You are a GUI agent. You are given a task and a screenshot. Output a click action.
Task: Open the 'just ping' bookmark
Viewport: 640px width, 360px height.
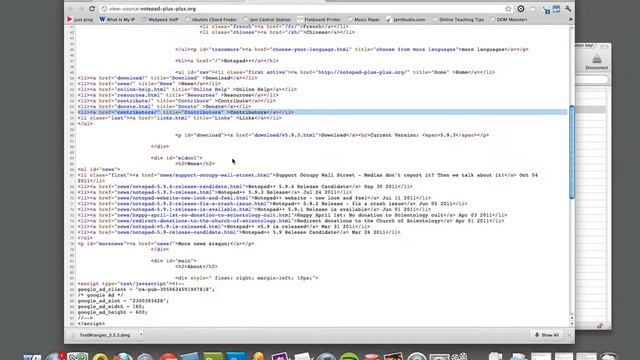pyautogui.click(x=80, y=19)
